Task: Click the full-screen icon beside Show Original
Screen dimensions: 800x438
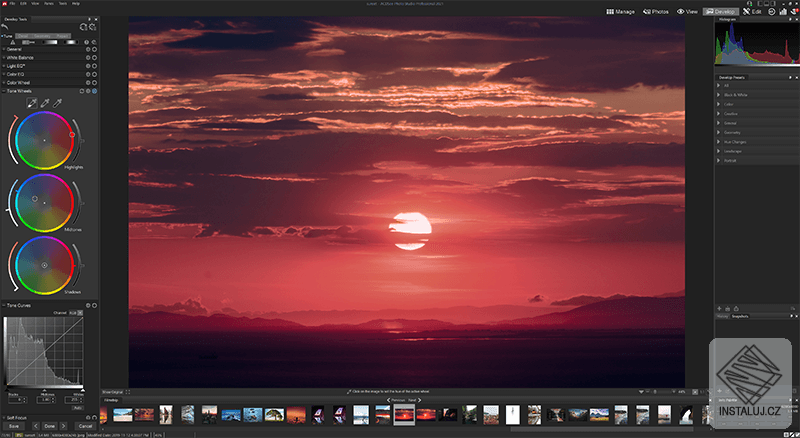Action: coord(128,392)
